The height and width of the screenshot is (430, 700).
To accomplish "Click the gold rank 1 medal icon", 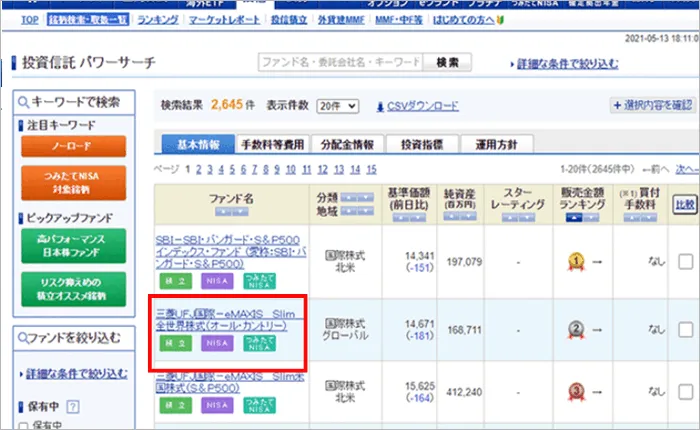I will click(576, 262).
